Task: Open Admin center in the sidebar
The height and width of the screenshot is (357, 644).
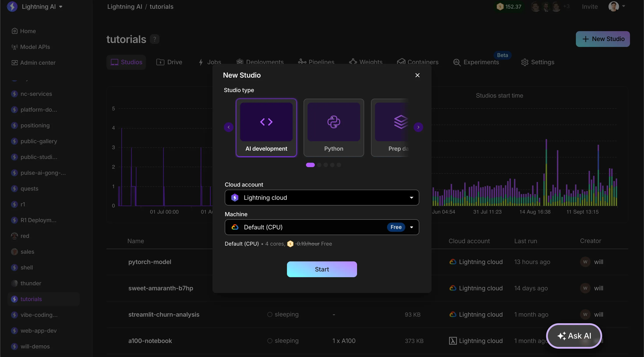Action: [x=34, y=62]
